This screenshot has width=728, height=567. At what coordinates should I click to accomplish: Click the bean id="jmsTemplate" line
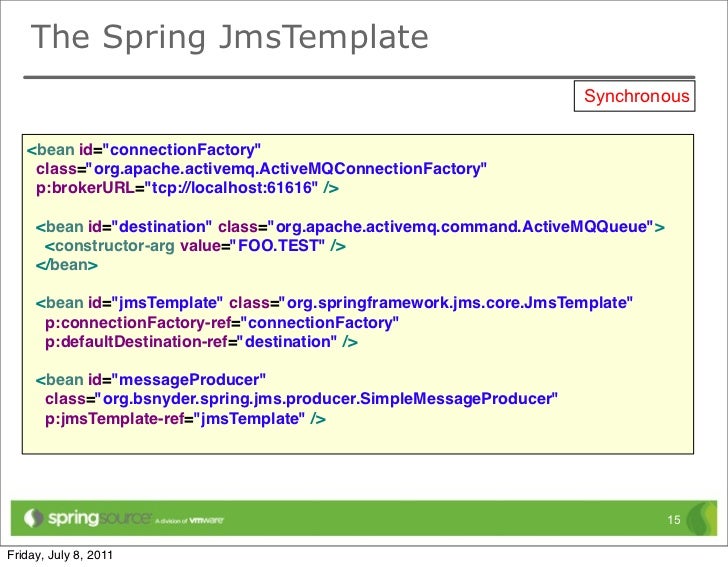tap(334, 303)
